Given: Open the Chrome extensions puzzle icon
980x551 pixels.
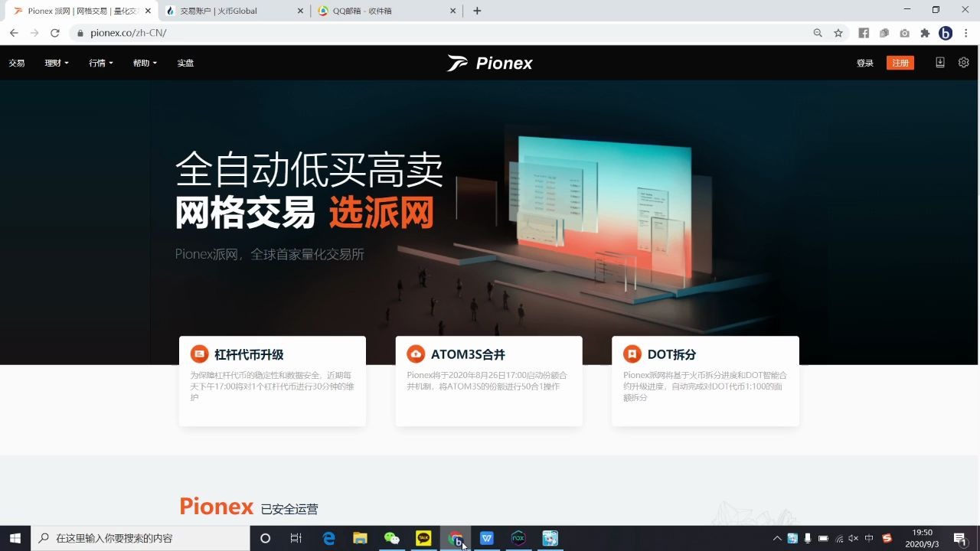Looking at the screenshot, I should coord(925,33).
